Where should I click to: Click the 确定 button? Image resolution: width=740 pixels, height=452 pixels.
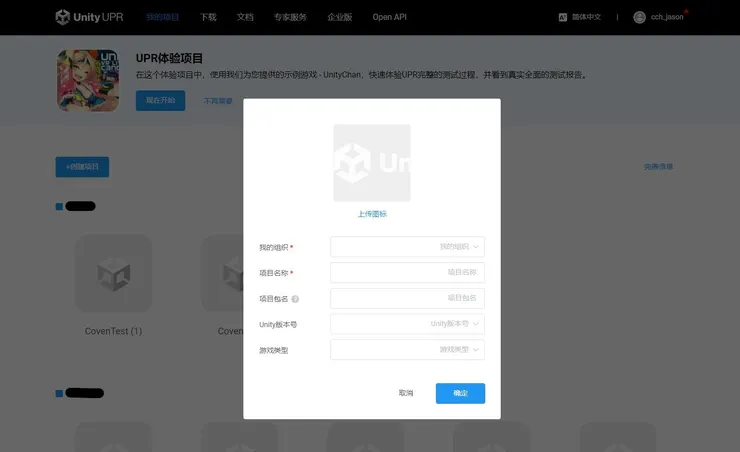coord(460,393)
